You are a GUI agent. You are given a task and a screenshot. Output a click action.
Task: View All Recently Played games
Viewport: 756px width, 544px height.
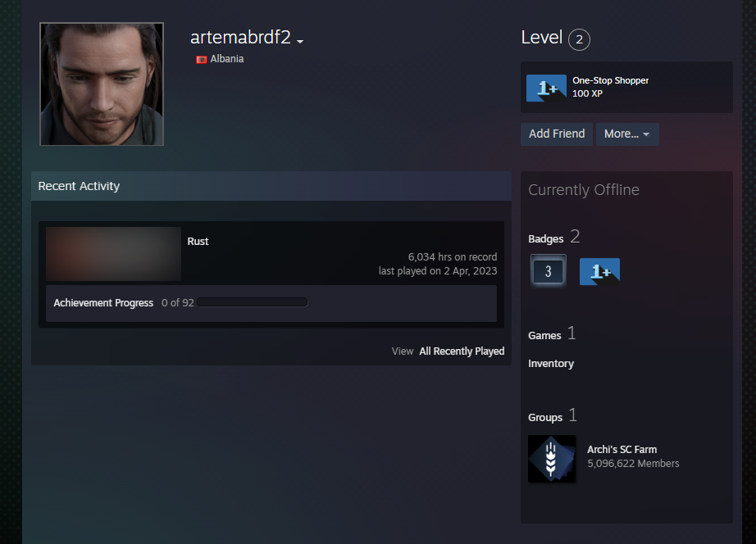[462, 351]
